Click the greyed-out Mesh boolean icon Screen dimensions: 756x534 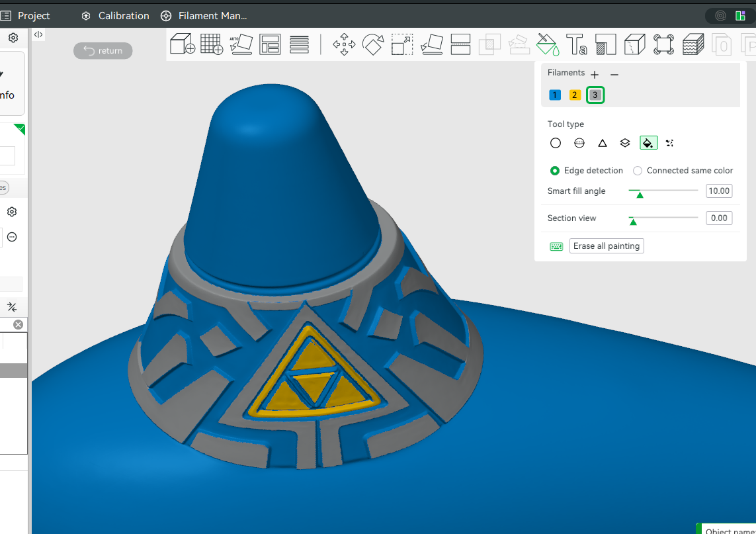coord(490,44)
